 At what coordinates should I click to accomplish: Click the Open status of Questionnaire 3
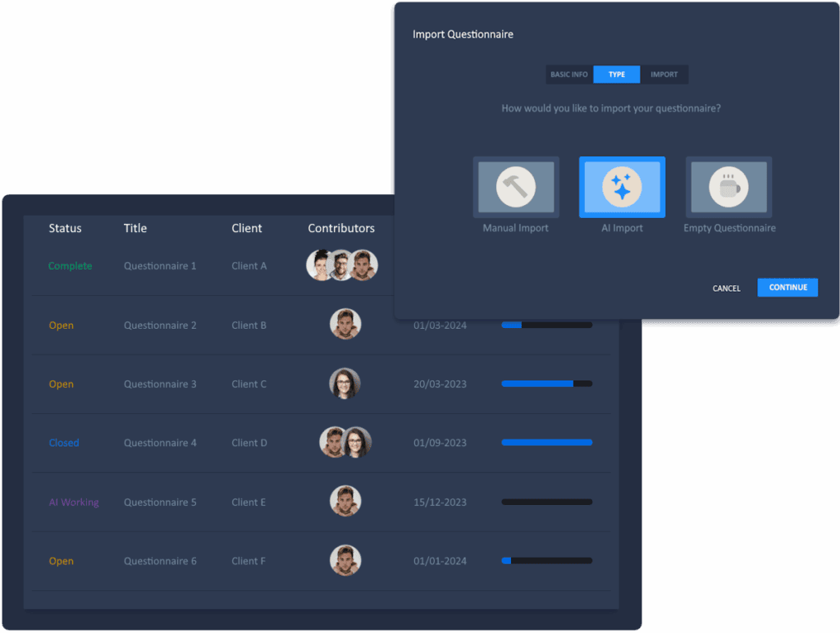click(x=61, y=384)
